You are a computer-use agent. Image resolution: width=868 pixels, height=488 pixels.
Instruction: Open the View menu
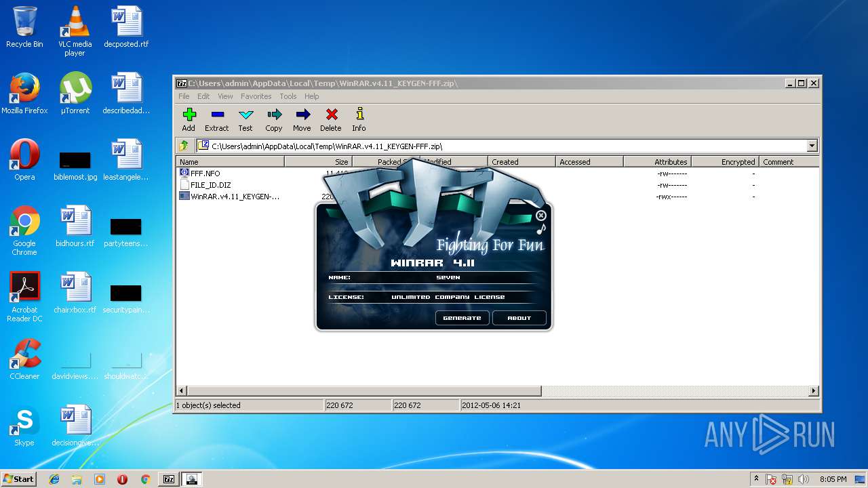coord(225,96)
